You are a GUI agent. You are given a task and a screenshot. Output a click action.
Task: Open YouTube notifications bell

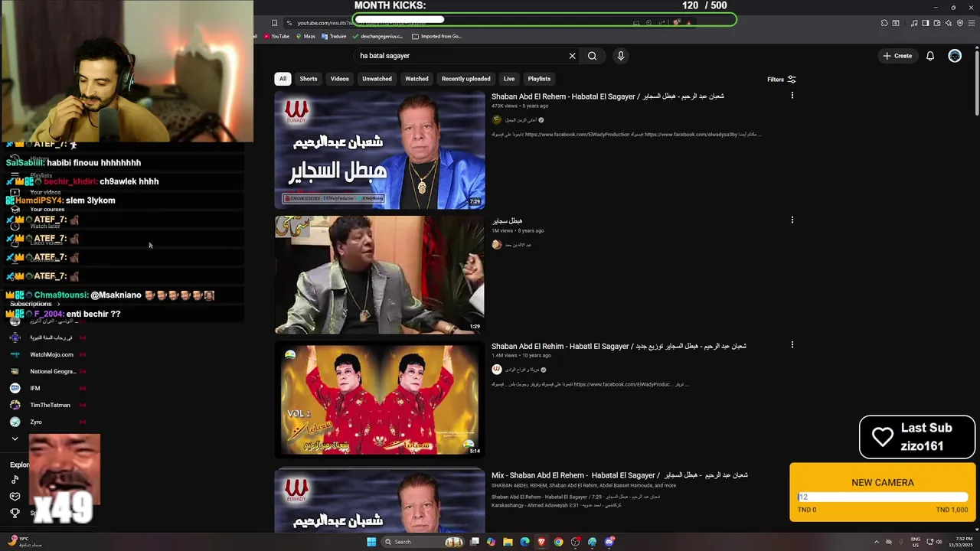(930, 56)
